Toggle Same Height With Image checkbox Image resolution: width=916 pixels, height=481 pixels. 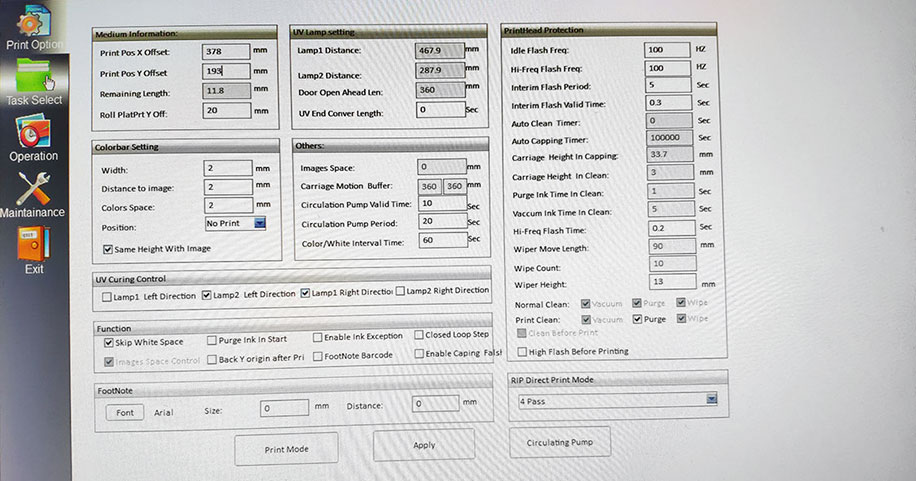[107, 248]
